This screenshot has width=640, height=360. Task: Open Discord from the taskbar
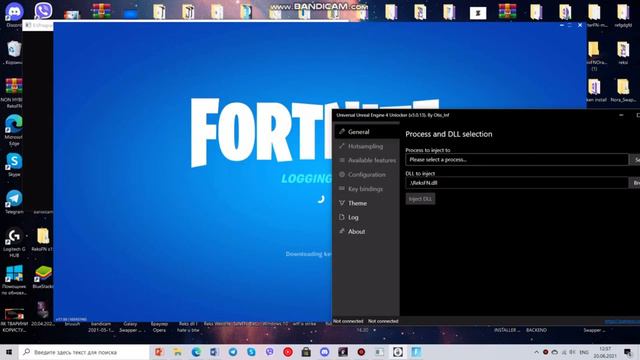324,352
